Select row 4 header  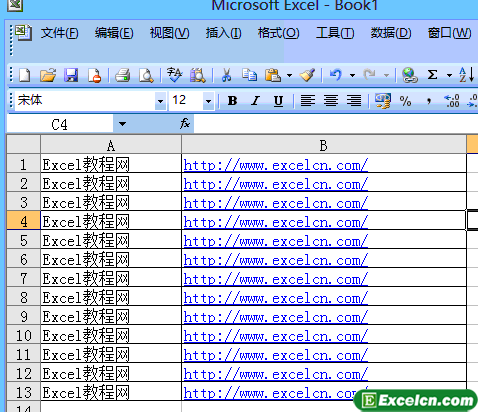[x=23, y=220]
